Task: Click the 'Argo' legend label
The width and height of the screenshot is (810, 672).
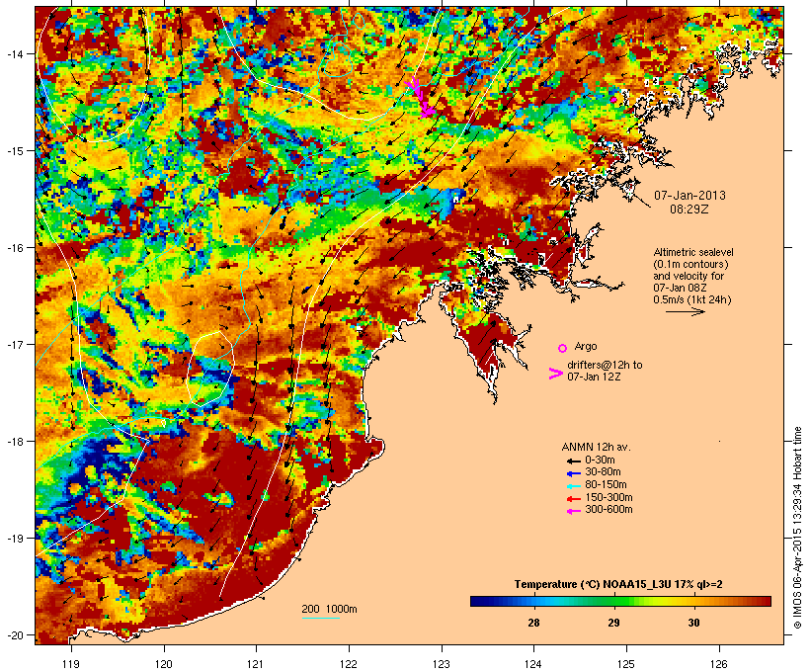Action: (x=586, y=346)
